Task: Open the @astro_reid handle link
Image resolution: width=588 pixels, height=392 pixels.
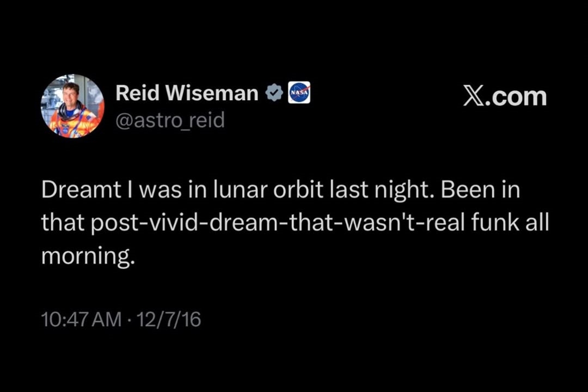Action: (x=170, y=119)
